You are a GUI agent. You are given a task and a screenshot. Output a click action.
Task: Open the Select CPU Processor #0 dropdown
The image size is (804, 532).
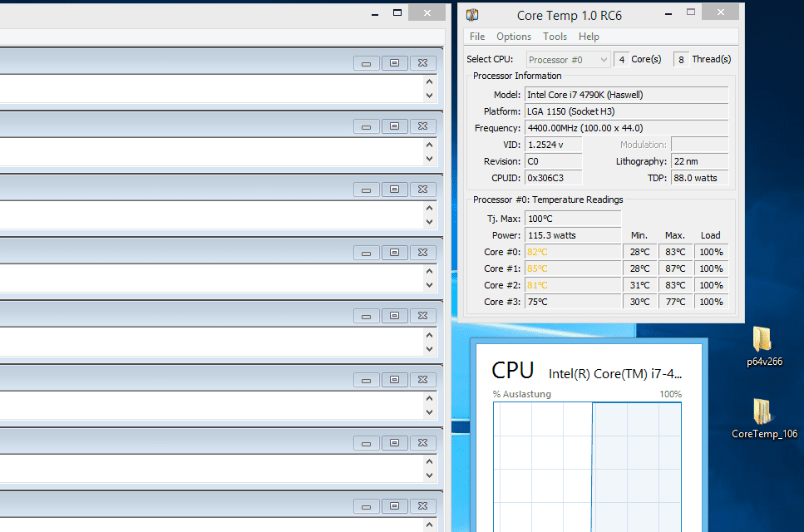(x=568, y=60)
